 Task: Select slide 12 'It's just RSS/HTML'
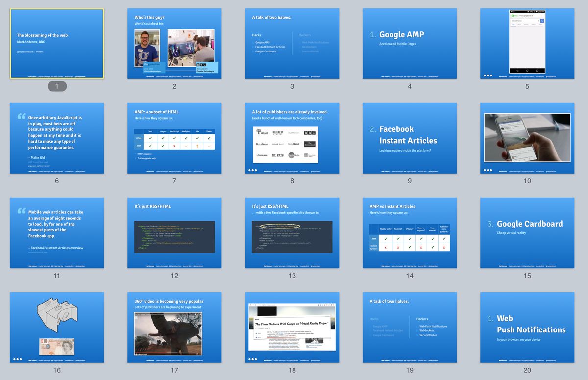click(x=174, y=232)
